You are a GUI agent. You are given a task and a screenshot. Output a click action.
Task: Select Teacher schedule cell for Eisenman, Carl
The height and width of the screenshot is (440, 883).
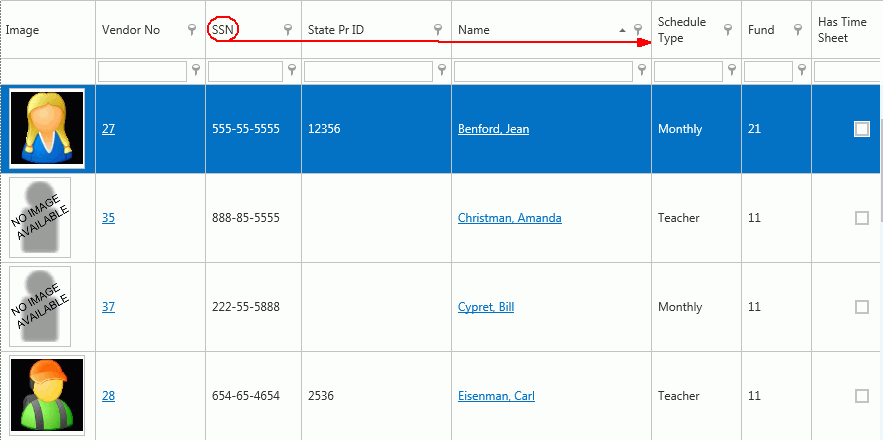679,396
